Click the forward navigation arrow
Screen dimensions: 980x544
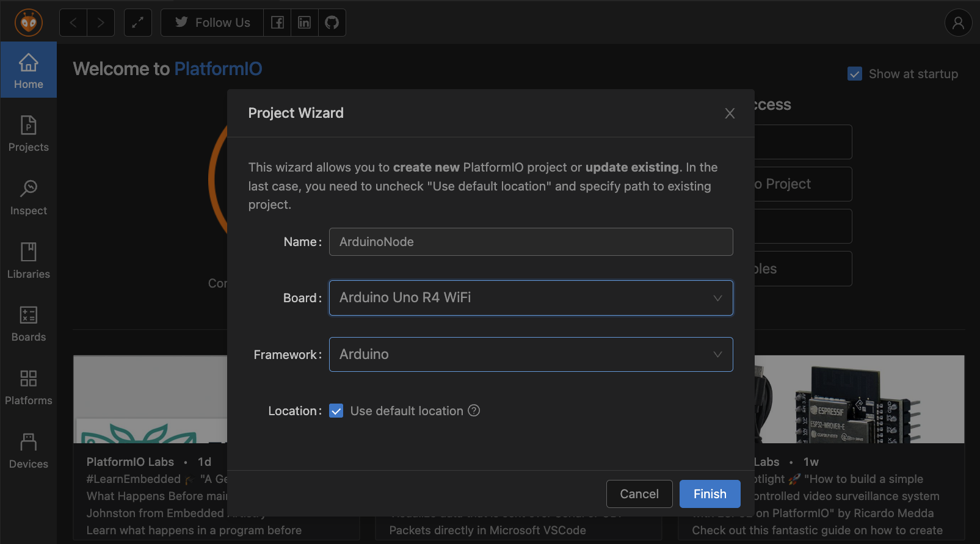(x=101, y=23)
